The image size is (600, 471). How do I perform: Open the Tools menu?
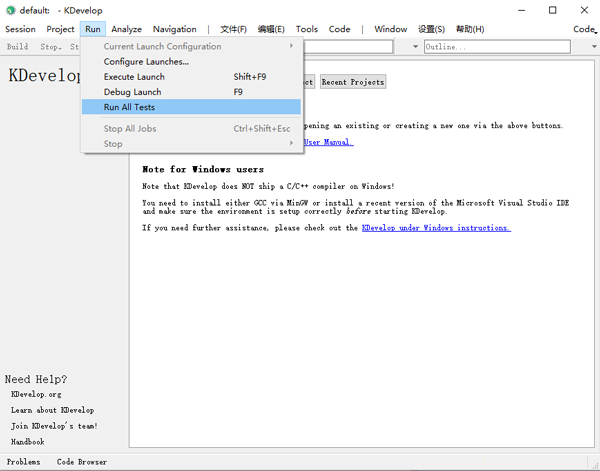(x=307, y=29)
